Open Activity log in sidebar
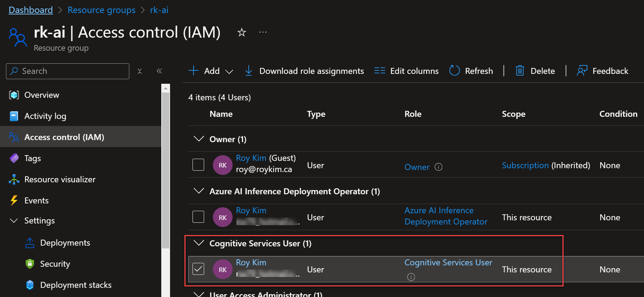 [45, 116]
